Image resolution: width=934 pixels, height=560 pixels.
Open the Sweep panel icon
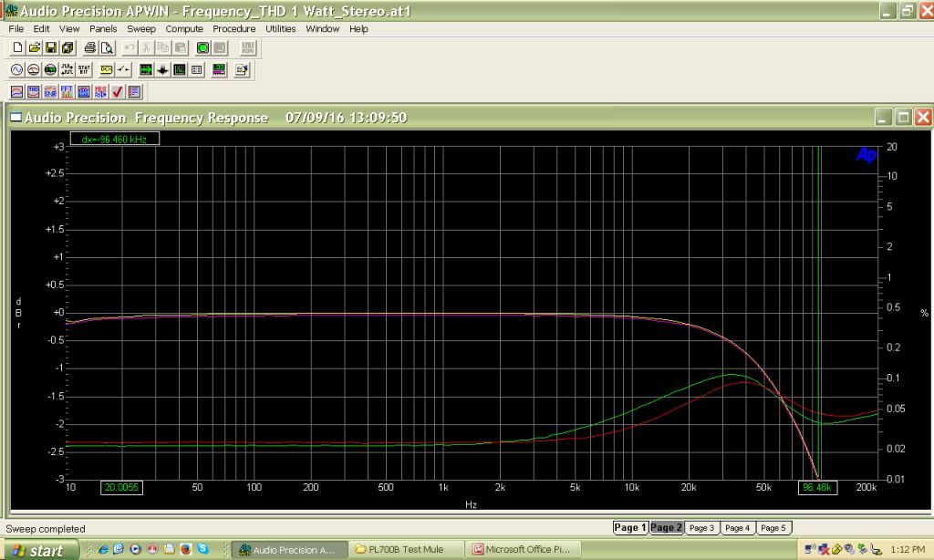point(145,69)
